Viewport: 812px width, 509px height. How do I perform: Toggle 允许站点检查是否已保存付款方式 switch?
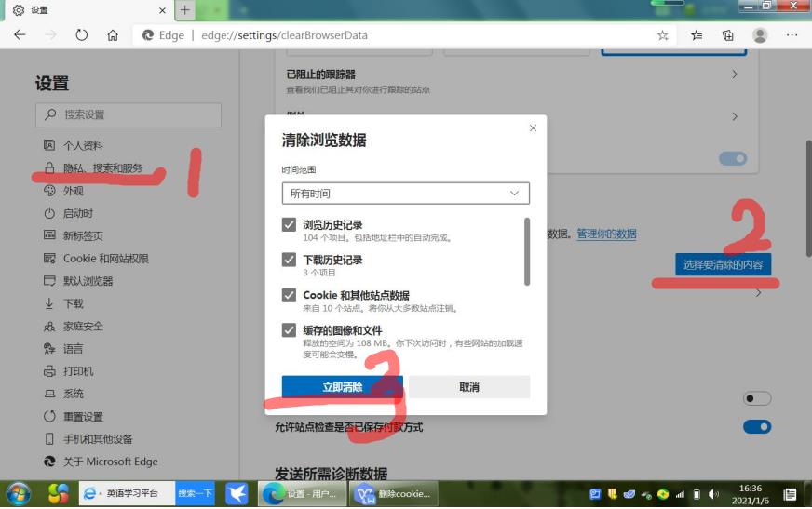click(757, 426)
